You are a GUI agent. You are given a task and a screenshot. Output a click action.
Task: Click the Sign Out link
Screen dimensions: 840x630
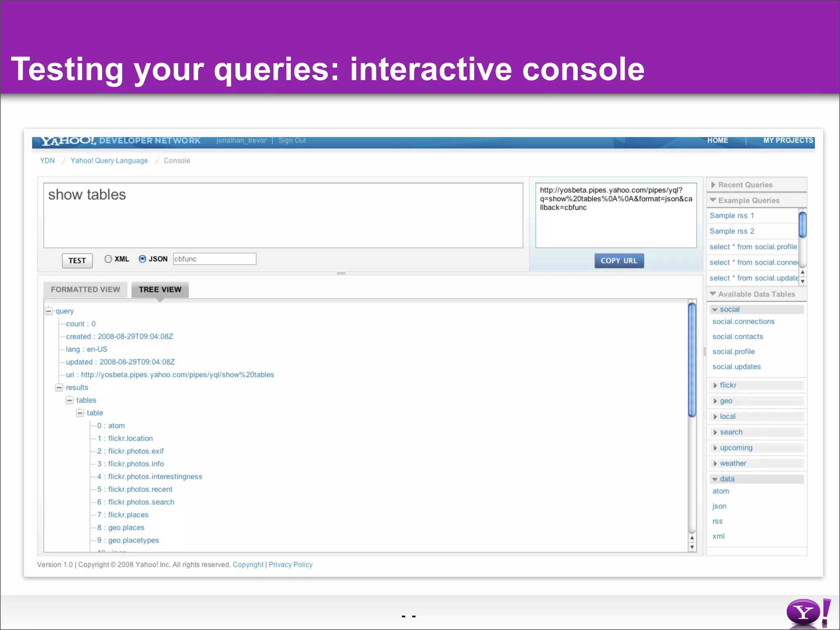click(x=292, y=140)
